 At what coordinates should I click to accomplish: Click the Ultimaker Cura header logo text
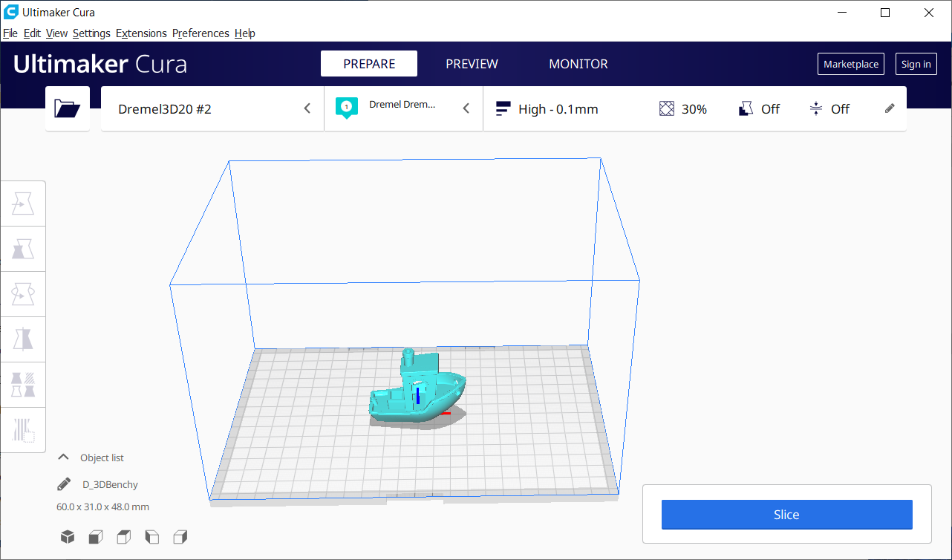(x=100, y=64)
